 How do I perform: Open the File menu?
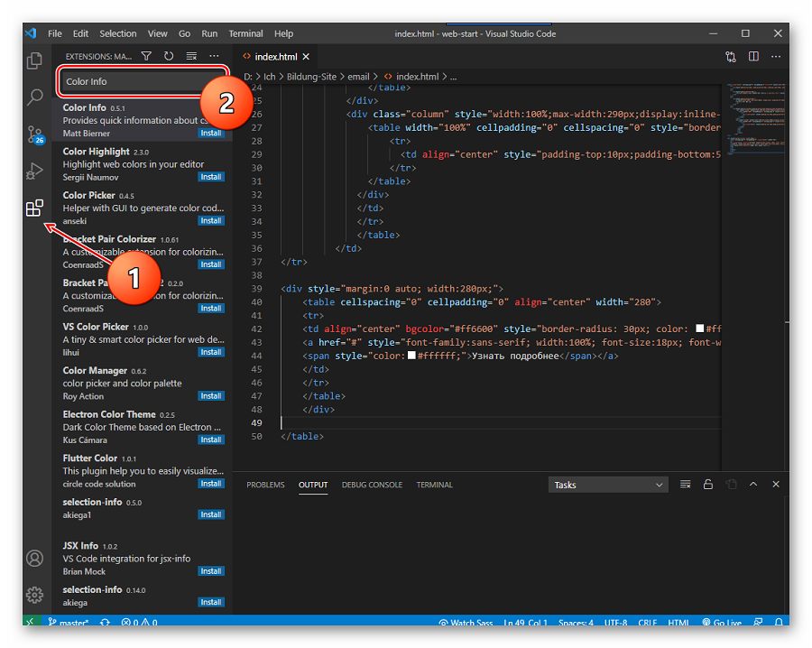coord(54,33)
